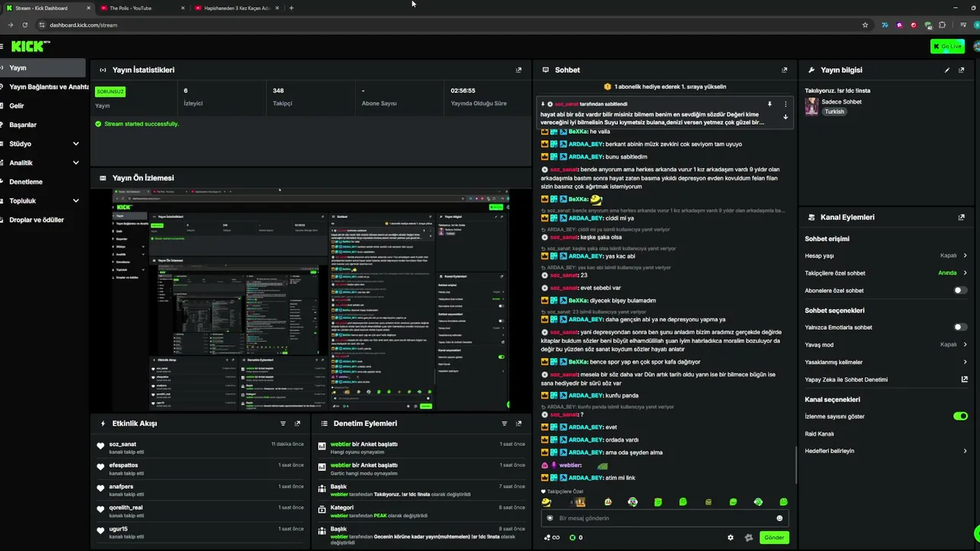Reload the browser page
The height and width of the screenshot is (551, 980).
coord(24,24)
